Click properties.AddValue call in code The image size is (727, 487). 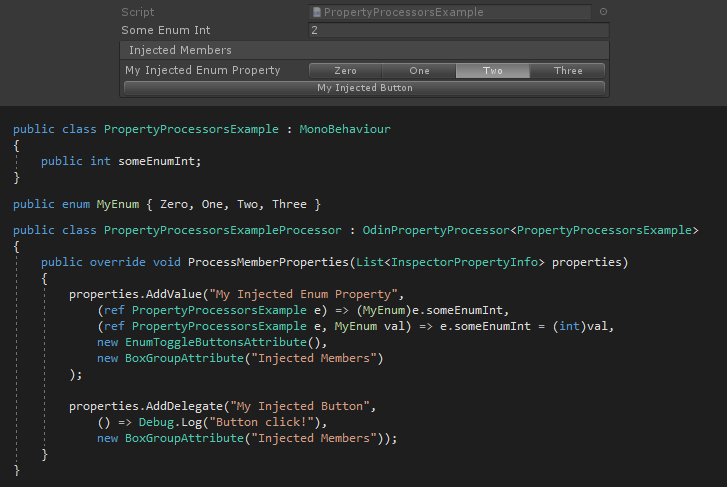tap(135, 294)
